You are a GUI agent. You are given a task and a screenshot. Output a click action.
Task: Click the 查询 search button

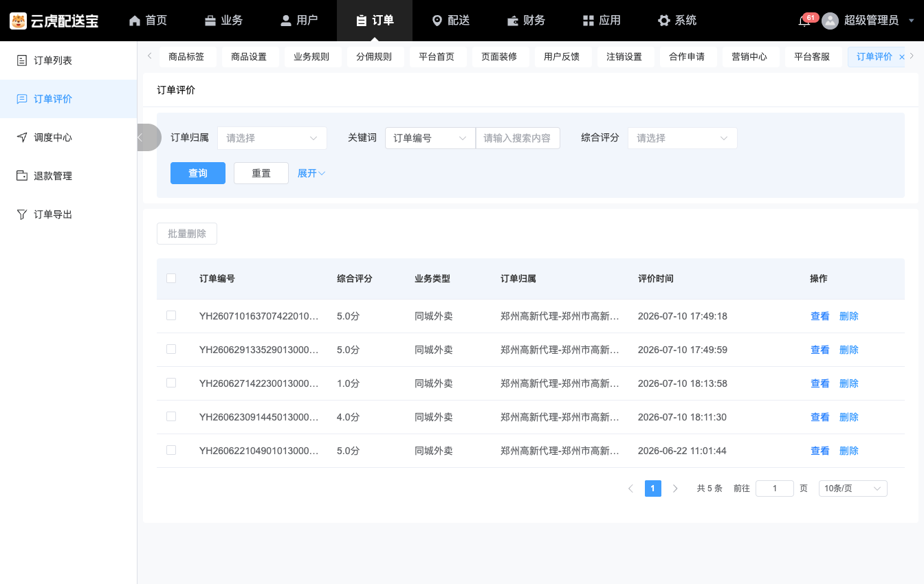[x=198, y=173]
